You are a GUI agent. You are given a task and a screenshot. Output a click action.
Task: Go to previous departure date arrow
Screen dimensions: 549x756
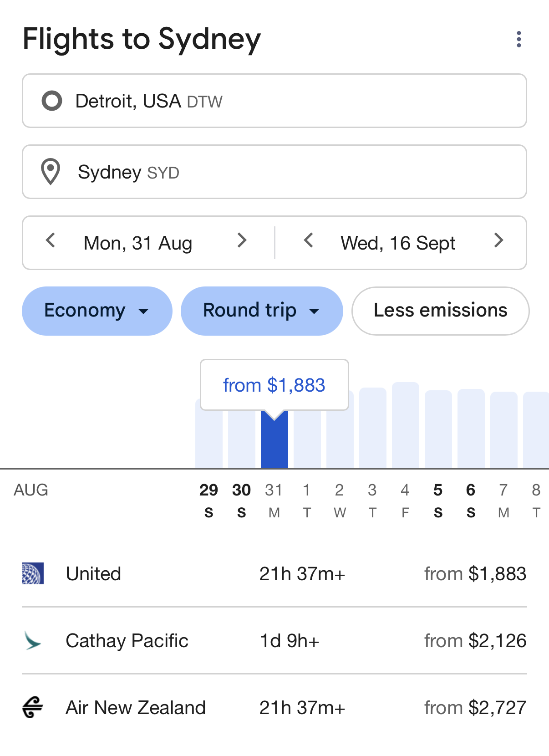[x=51, y=240]
